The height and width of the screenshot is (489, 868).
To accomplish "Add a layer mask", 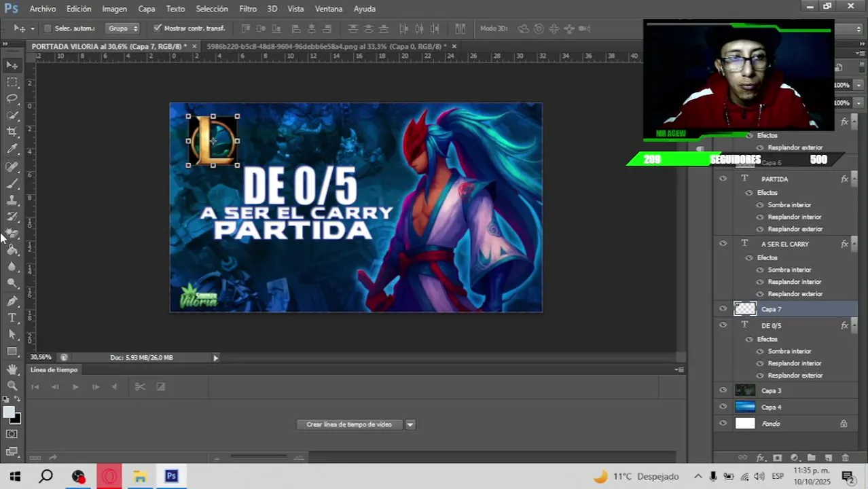I will tap(778, 458).
